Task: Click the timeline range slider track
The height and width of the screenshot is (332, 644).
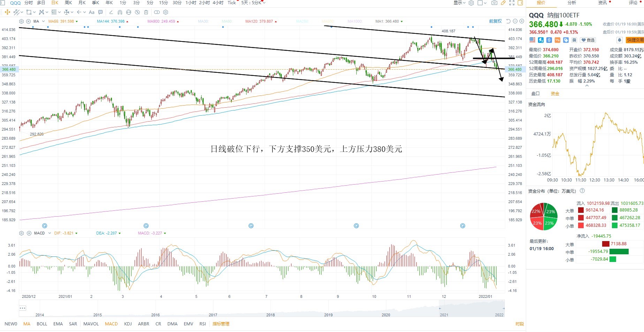Action: pyautogui.click(x=262, y=309)
